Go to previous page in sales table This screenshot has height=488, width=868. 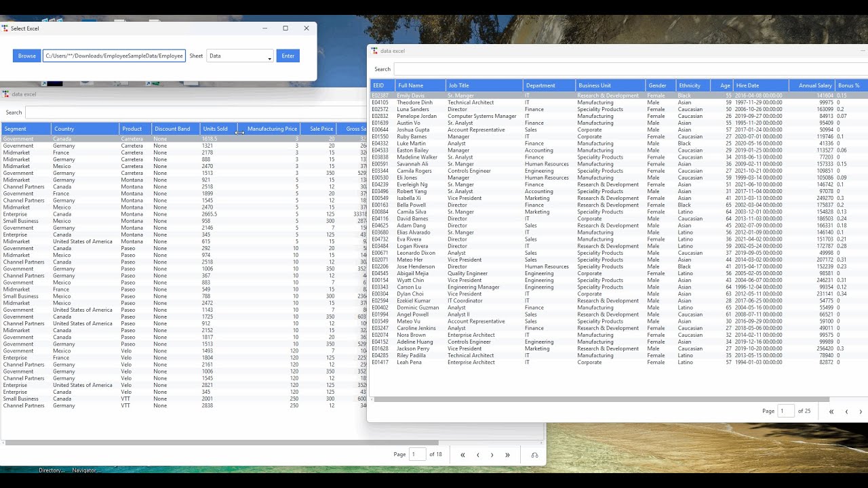point(477,455)
